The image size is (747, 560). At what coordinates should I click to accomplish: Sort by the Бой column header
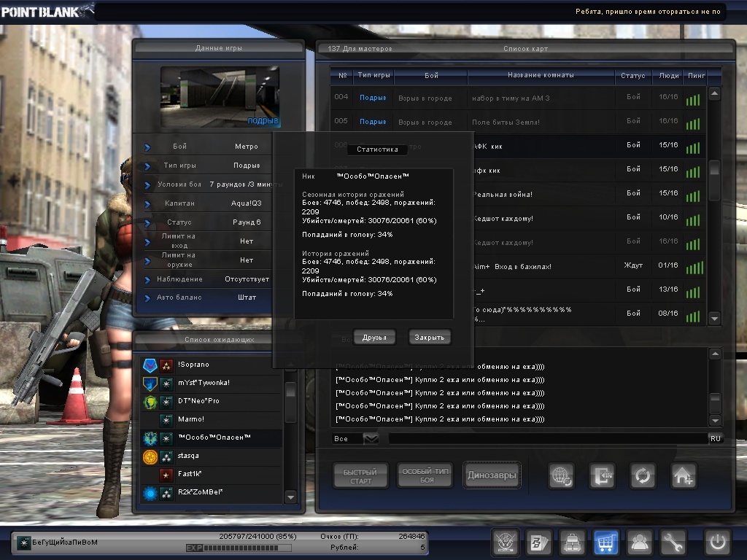(431, 75)
